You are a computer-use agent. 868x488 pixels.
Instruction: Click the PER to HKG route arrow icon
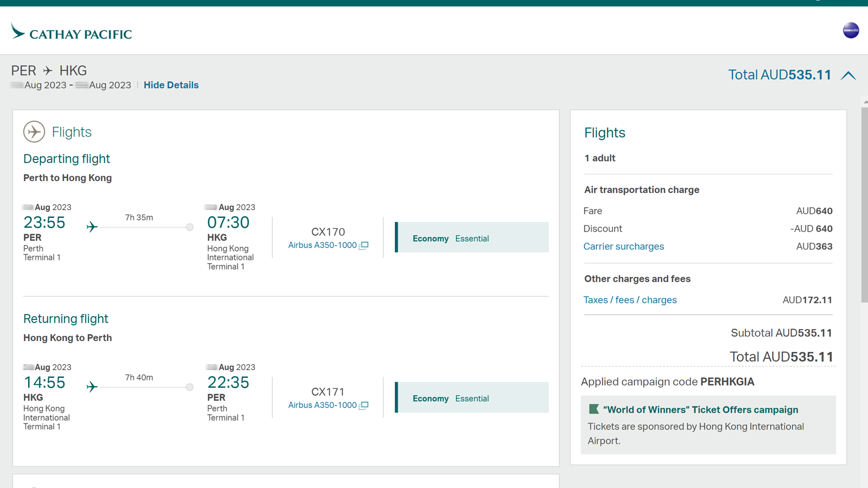click(48, 70)
